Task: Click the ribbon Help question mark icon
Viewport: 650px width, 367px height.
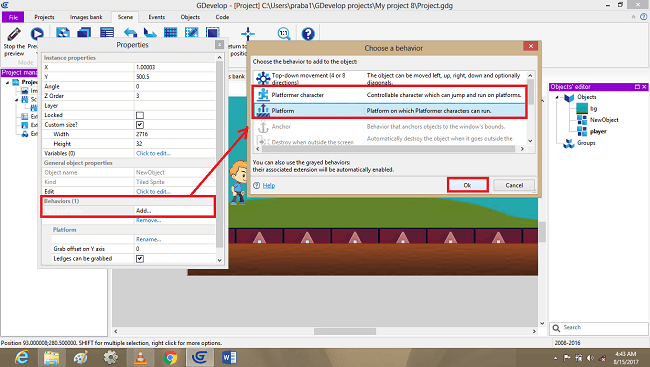Action: point(308,34)
